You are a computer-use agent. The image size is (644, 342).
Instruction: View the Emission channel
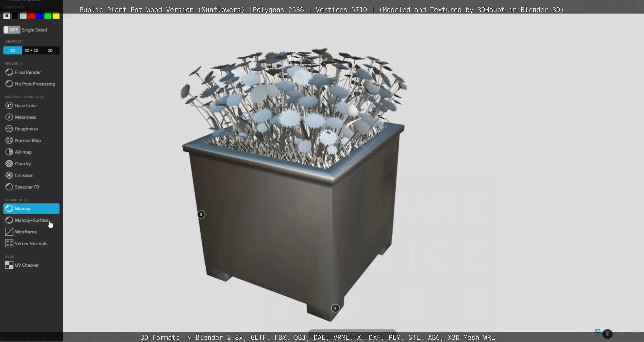click(x=31, y=175)
